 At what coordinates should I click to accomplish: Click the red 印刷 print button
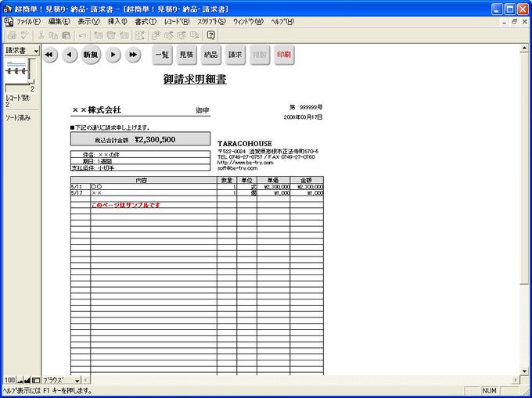284,55
